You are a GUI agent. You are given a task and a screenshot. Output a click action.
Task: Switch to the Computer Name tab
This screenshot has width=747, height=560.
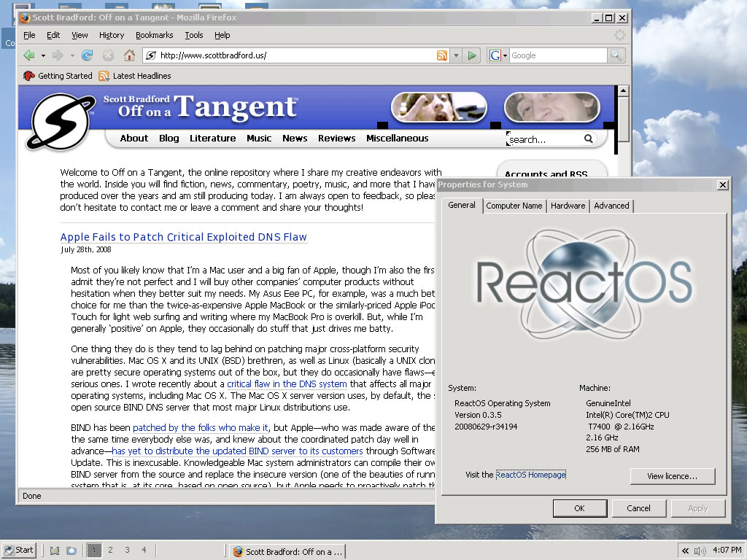[514, 206]
